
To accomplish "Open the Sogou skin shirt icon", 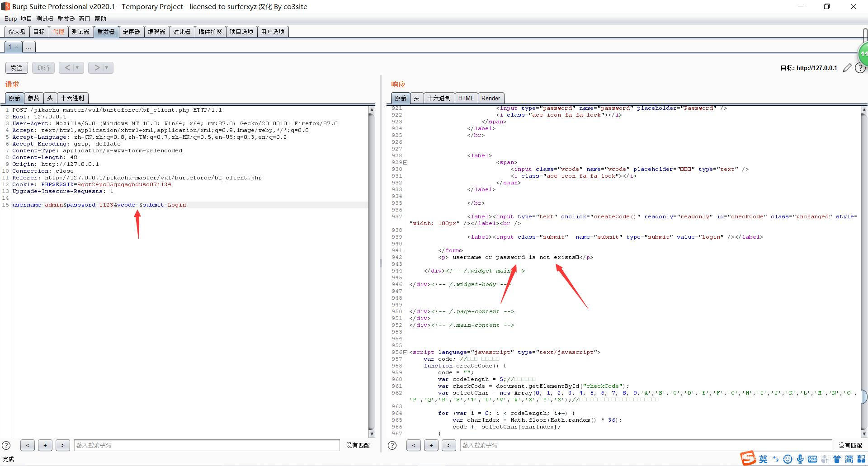I will [x=837, y=459].
